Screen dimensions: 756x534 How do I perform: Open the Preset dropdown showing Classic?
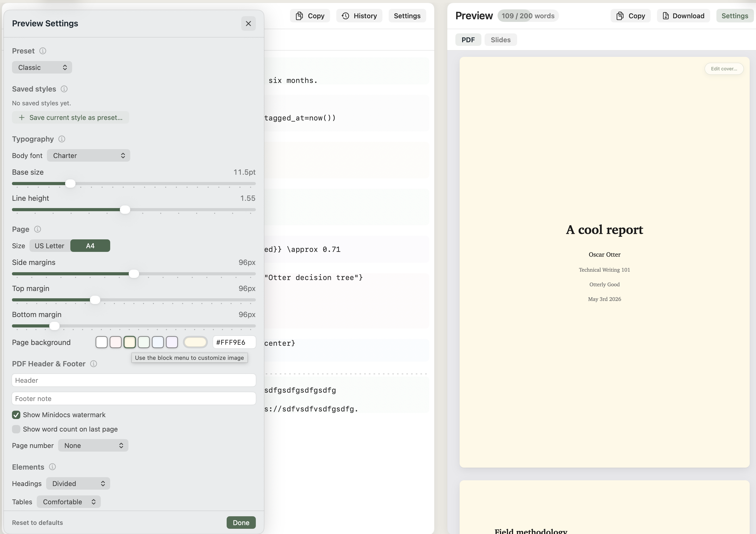click(x=42, y=67)
